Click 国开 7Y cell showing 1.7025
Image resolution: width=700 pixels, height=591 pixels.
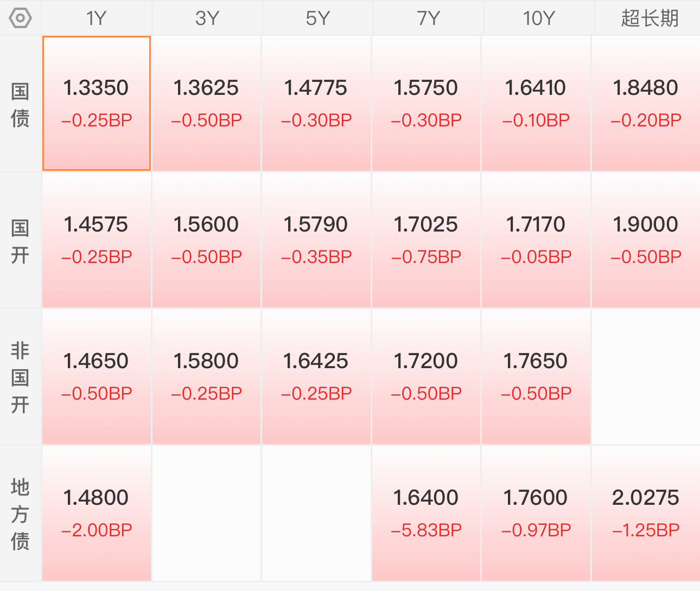tap(426, 240)
